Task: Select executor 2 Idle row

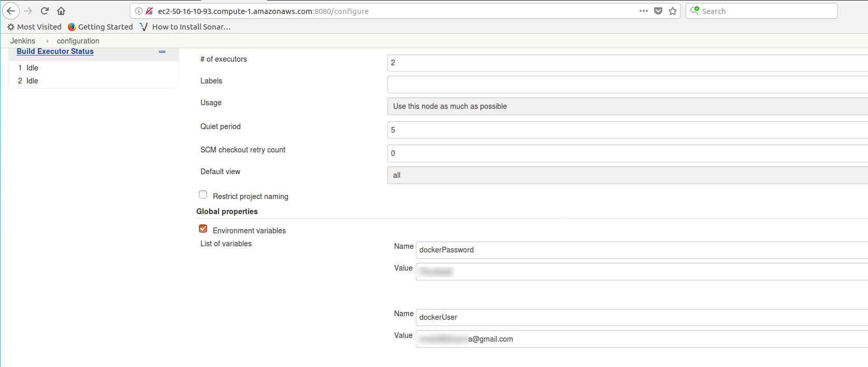Action: [x=94, y=81]
